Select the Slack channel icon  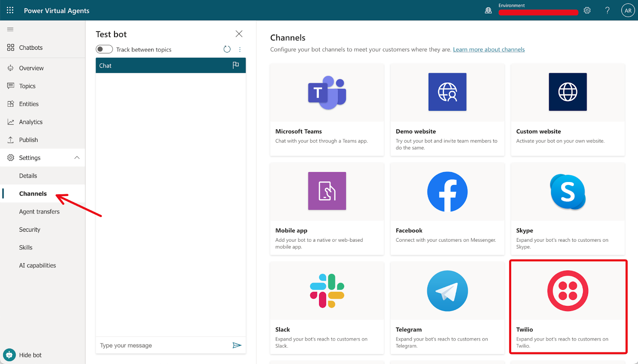(327, 291)
